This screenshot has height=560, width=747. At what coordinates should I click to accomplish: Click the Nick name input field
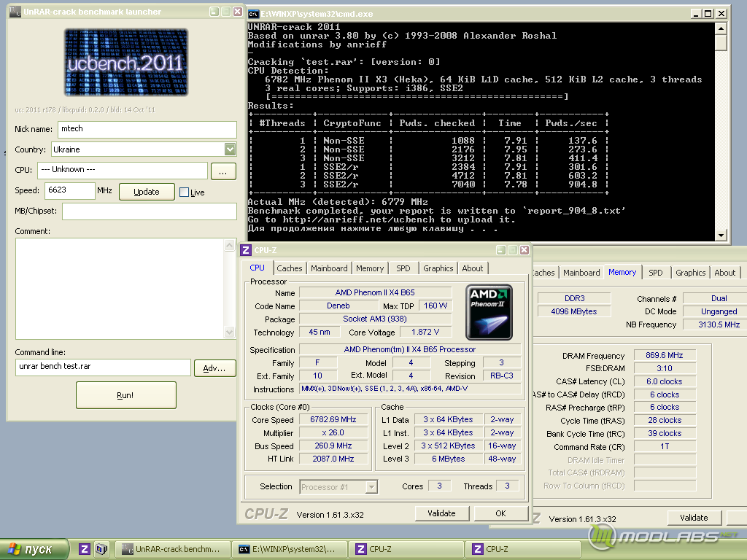tap(147, 129)
